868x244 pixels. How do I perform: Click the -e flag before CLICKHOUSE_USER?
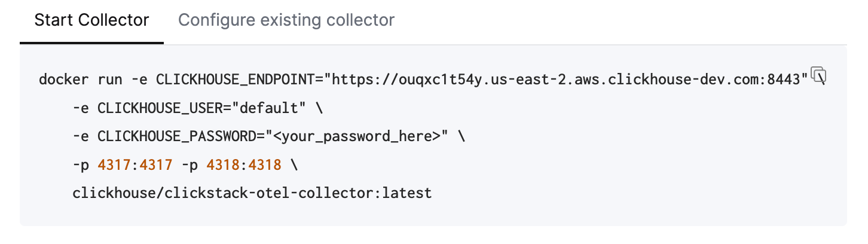(x=80, y=108)
